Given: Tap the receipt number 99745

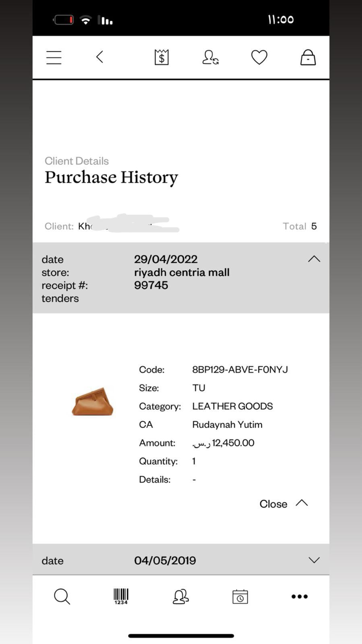Looking at the screenshot, I should coord(151,285).
